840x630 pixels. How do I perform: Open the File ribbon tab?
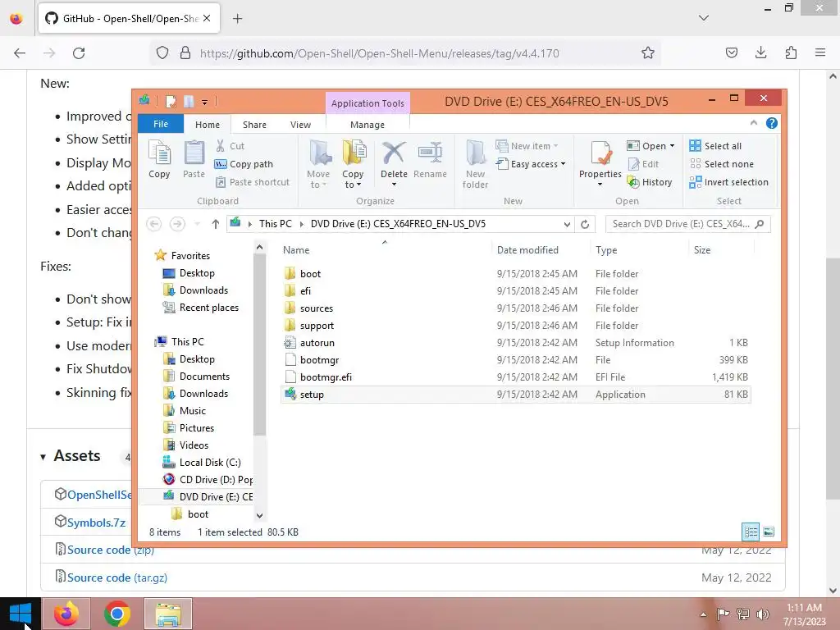click(x=161, y=124)
